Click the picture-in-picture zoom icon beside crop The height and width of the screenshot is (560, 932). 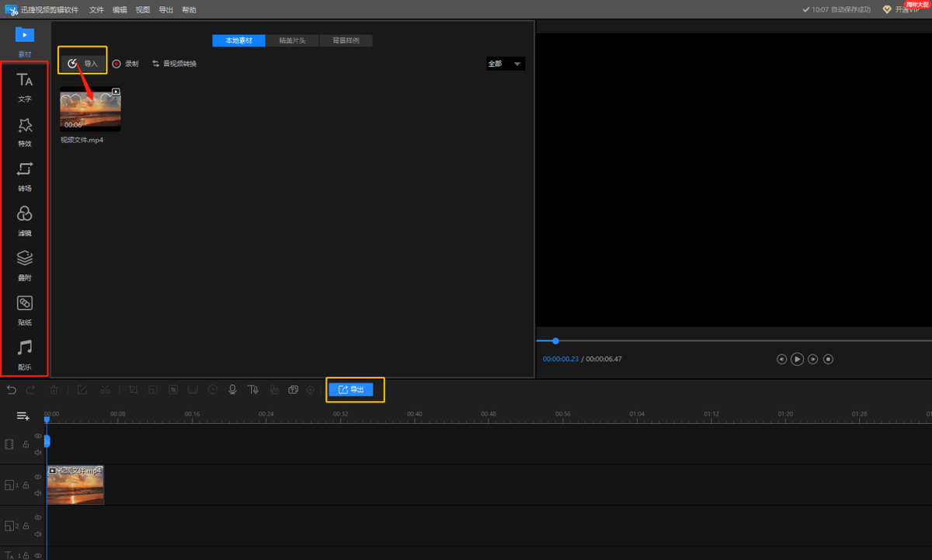(x=153, y=390)
